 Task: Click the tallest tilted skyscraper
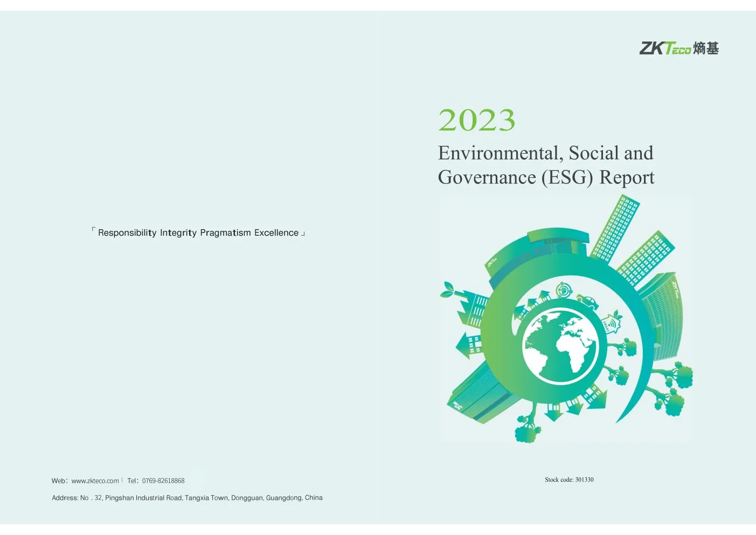[614, 228]
